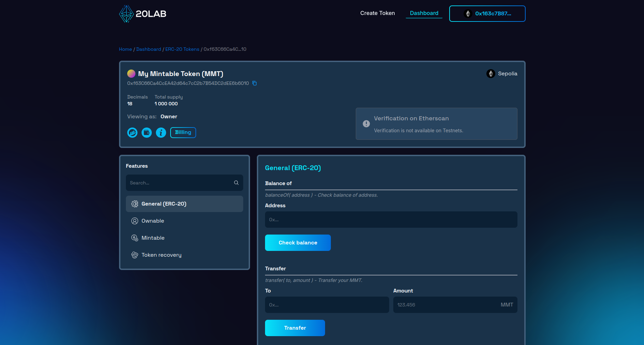Image resolution: width=644 pixels, height=345 pixels.
Task: Select the Token recovery feature
Action: [x=185, y=255]
